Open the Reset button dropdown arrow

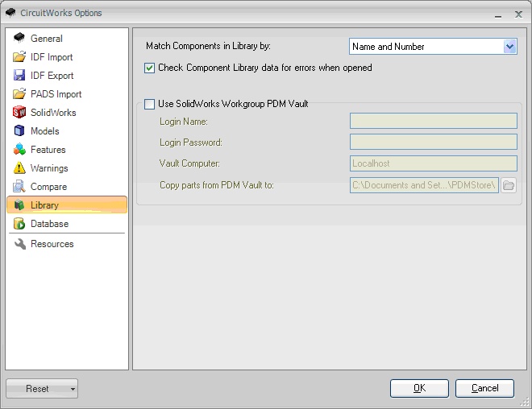(73, 389)
